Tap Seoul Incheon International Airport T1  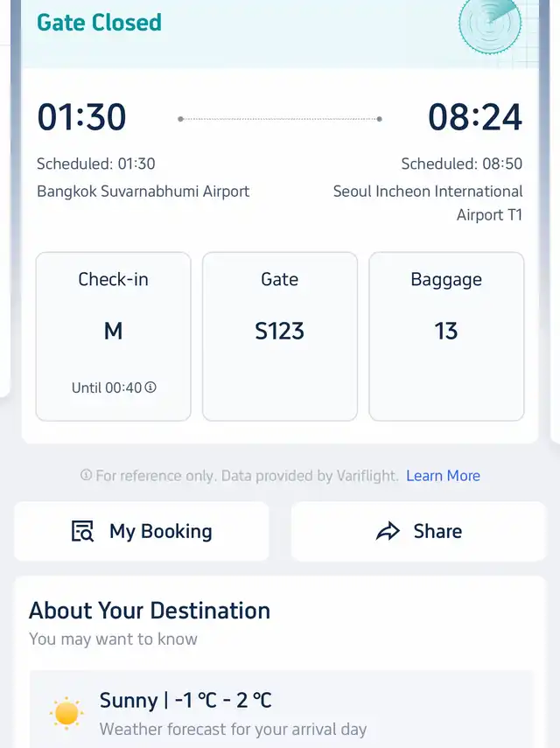[x=428, y=202]
